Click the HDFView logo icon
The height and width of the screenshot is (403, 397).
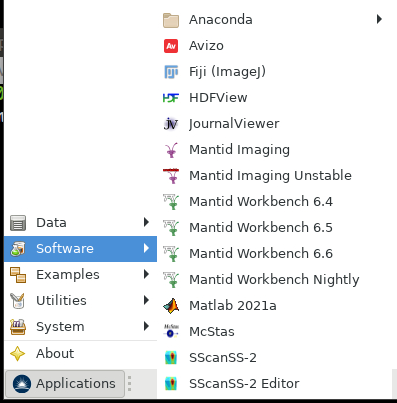171,98
